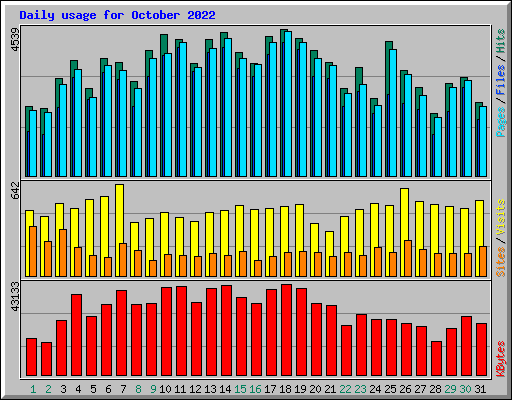Click day label 11 on the x-axis
Image resolution: width=512 pixels, height=400 pixels.
tap(180, 389)
